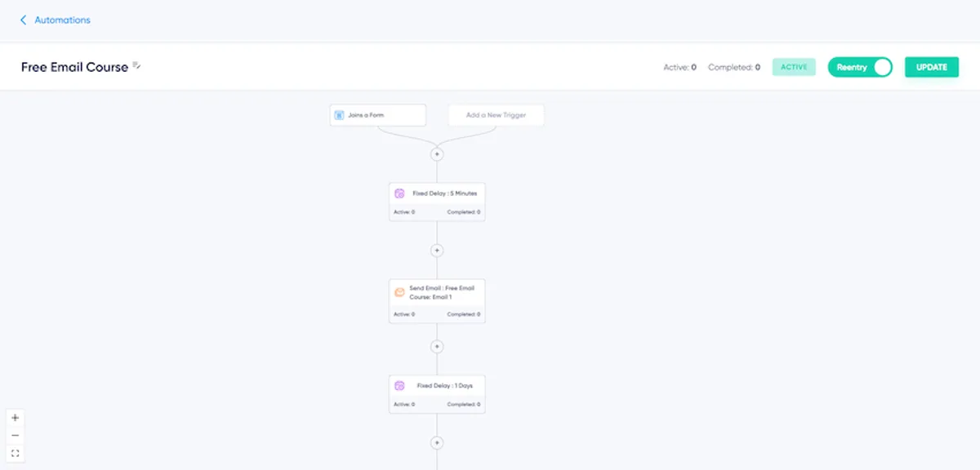Click Completed: 0 in the Send Email node
Image resolution: width=980 pixels, height=470 pixels.
click(x=464, y=314)
